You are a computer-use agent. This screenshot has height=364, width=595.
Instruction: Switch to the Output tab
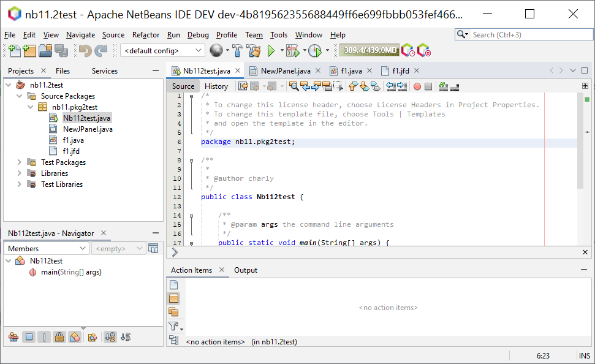click(246, 270)
